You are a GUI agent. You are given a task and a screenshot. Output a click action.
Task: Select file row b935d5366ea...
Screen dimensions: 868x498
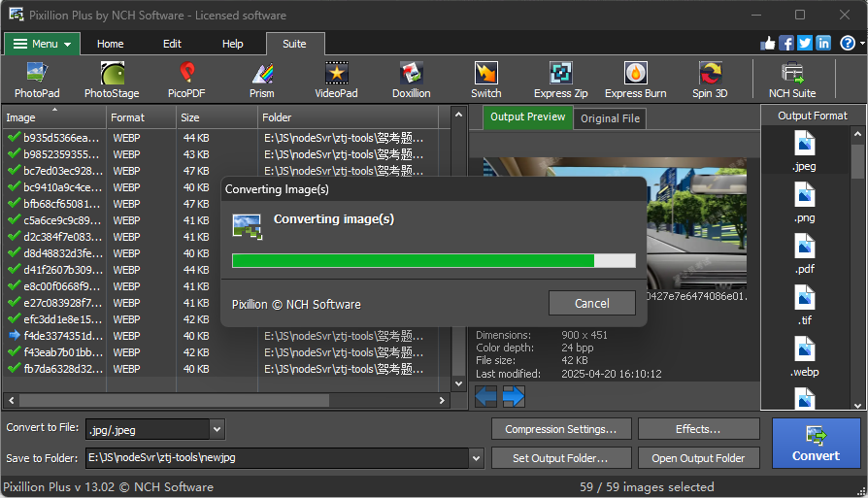[227, 138]
